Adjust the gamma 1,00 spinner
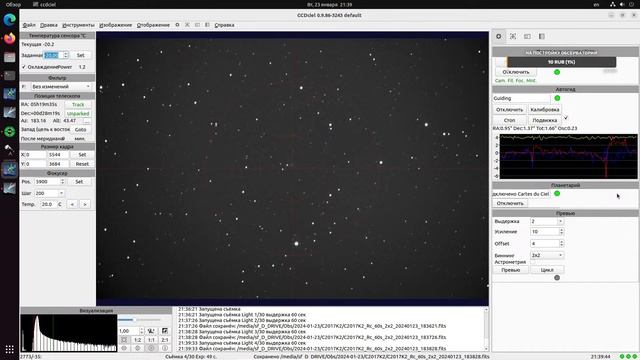The image size is (640, 360). [x=142, y=331]
